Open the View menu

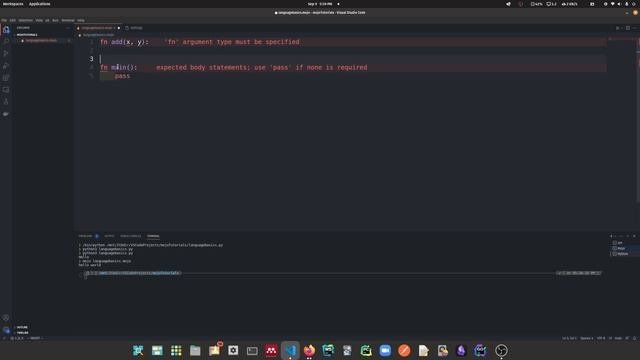(x=39, y=20)
